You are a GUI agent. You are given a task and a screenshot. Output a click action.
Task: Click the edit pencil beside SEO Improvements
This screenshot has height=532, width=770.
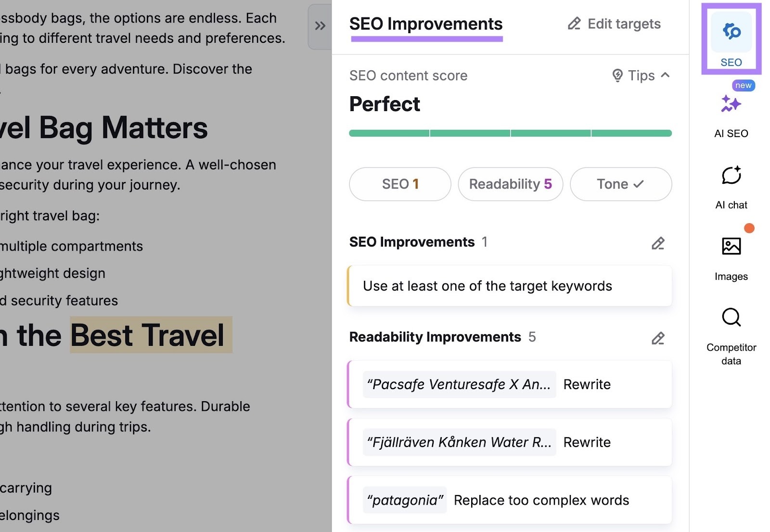point(658,243)
